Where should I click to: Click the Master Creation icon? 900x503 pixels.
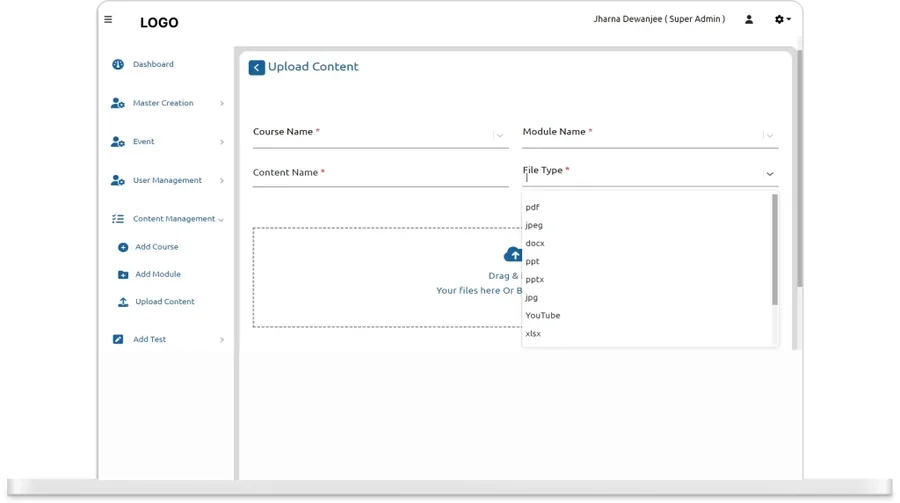click(x=118, y=103)
